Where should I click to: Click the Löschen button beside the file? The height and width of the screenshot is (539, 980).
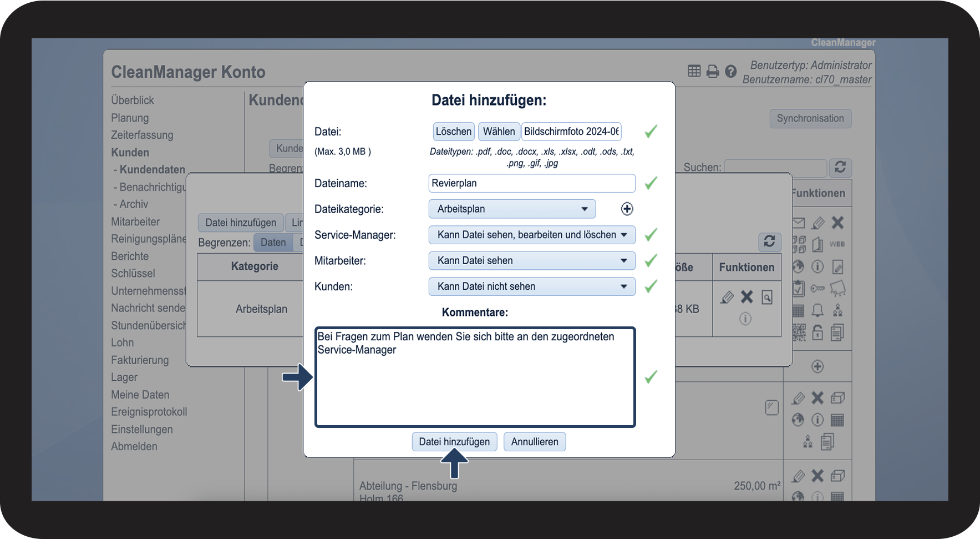coord(453,132)
